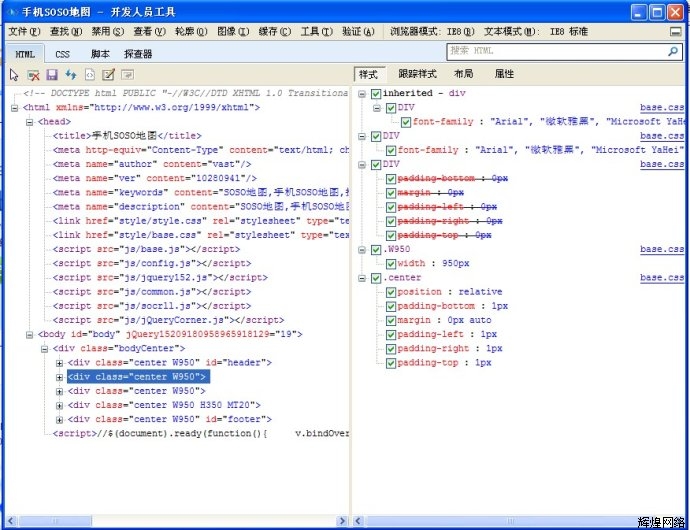This screenshot has height=530, width=690.
Task: Open base.css link on the .center rule
Action: (x=662, y=278)
